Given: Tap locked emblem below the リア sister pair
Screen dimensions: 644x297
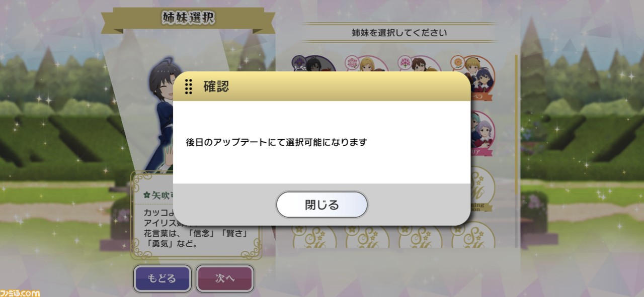Looking at the screenshot, I should 482,190.
